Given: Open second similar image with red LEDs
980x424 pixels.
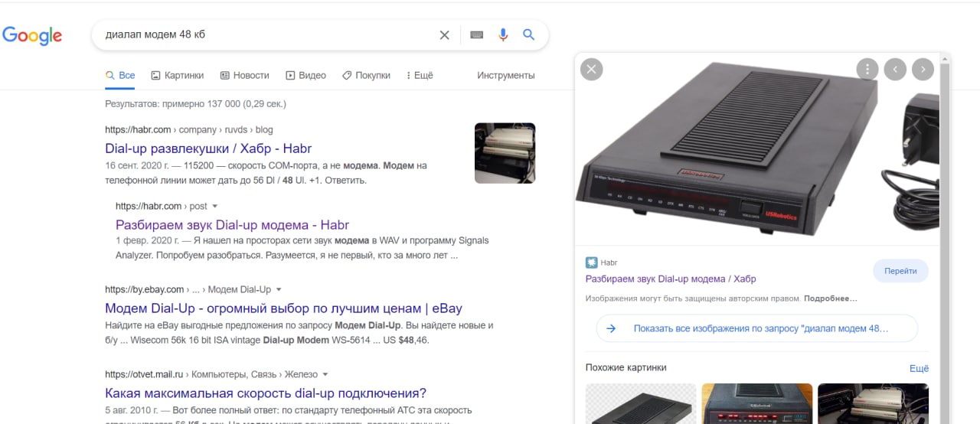Looking at the screenshot, I should (757, 403).
